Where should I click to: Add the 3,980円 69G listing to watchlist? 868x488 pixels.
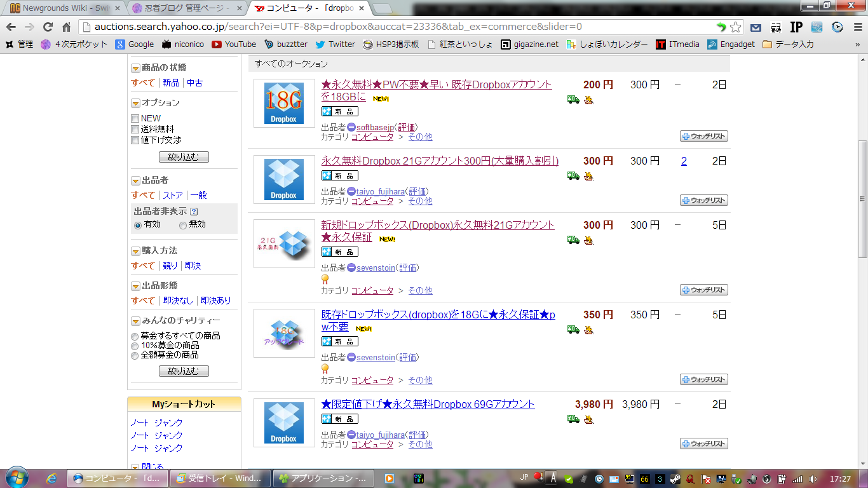704,444
